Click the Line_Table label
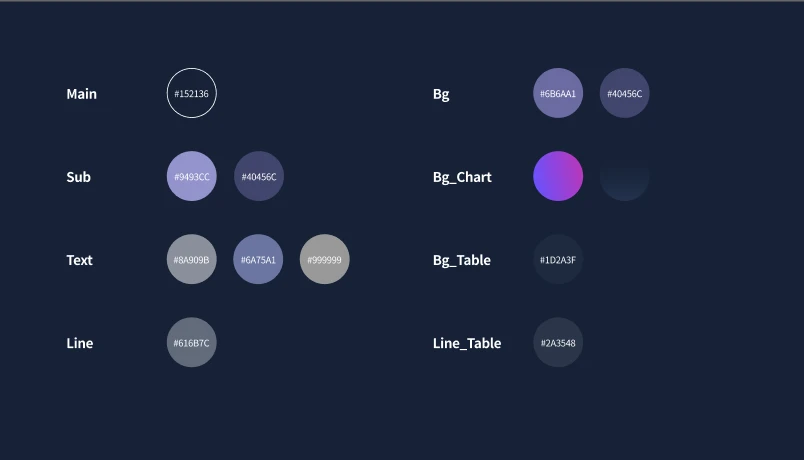The height and width of the screenshot is (460, 804). [x=467, y=344]
